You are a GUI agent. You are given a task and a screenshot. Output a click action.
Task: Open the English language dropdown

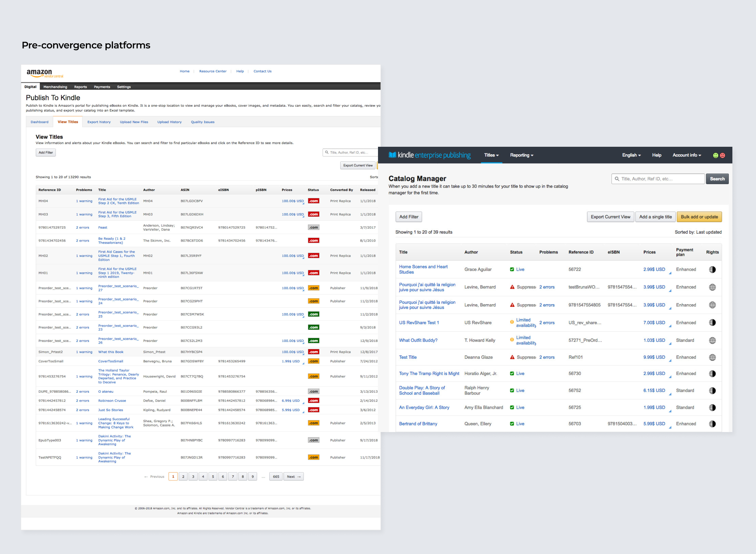click(x=631, y=155)
